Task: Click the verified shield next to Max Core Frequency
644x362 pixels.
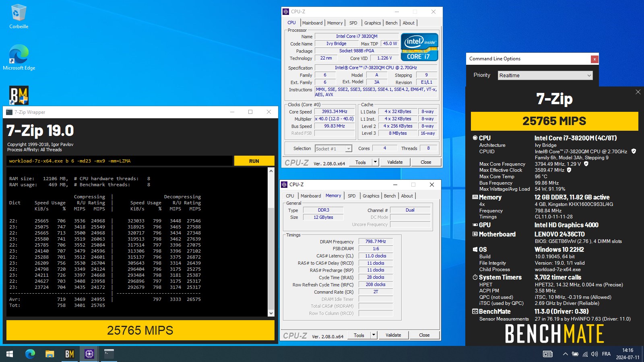Action: pos(586,164)
